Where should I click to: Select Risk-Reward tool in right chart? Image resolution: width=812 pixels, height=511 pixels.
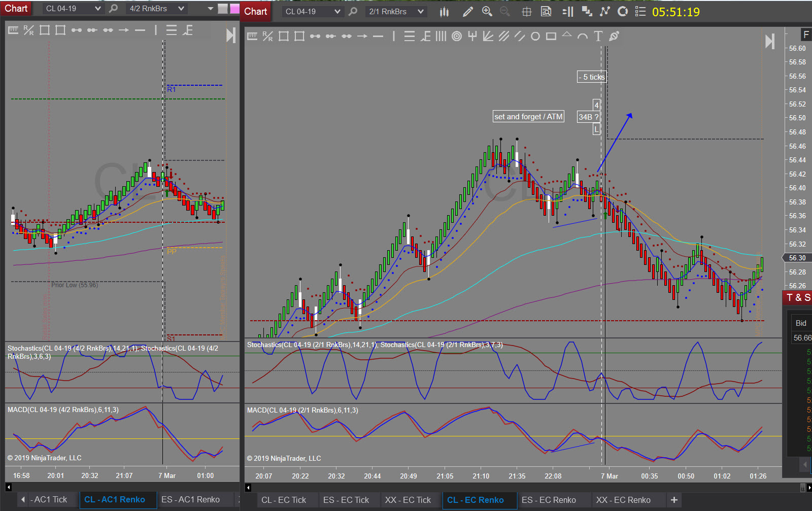click(268, 36)
